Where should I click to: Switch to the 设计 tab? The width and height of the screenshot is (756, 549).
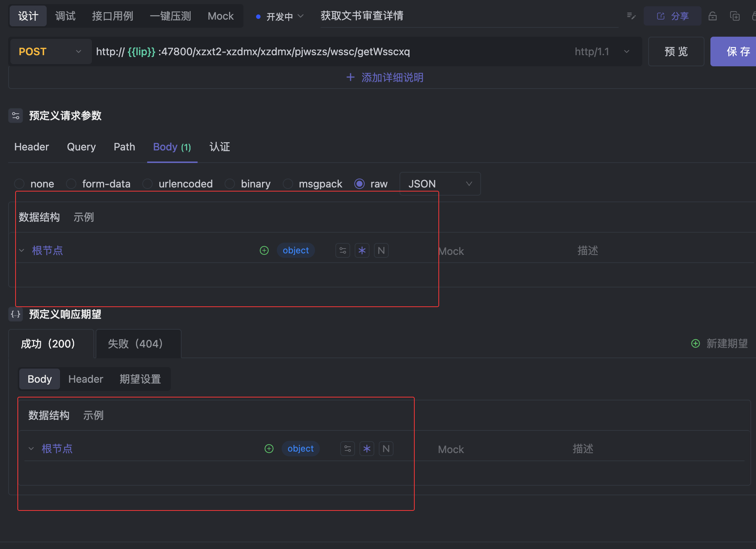pos(28,16)
